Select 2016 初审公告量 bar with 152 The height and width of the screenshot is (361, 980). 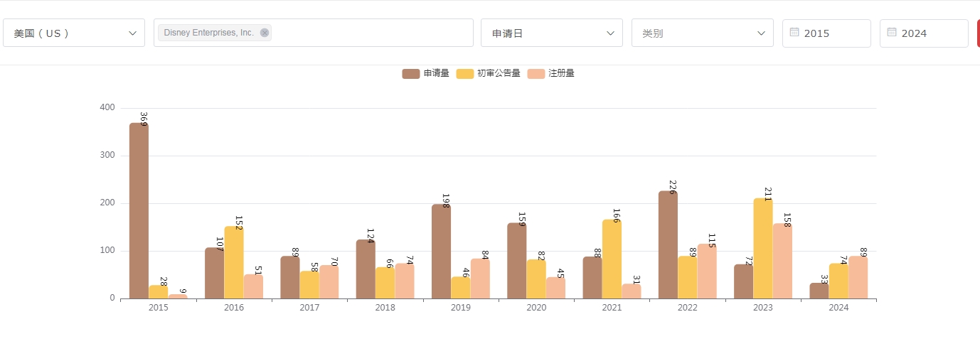234,262
